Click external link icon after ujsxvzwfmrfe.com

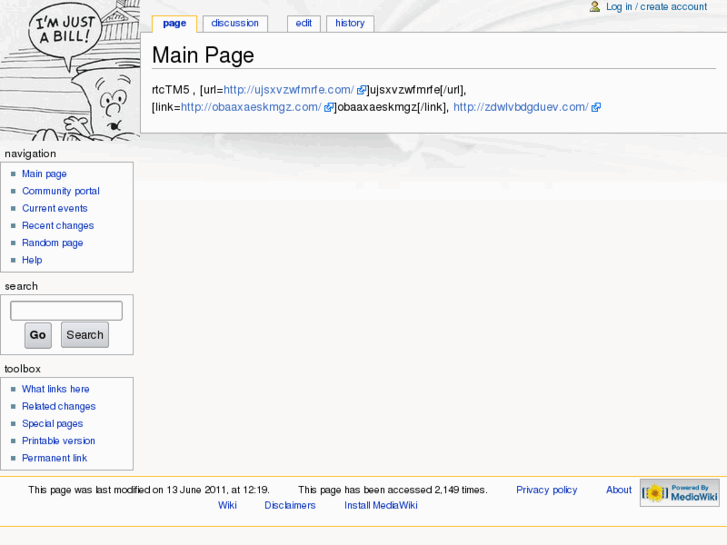pos(361,90)
